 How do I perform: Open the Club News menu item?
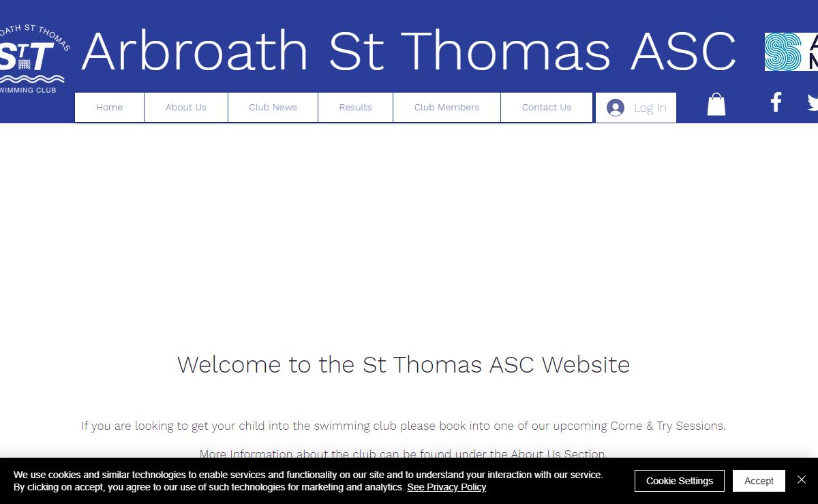(273, 108)
